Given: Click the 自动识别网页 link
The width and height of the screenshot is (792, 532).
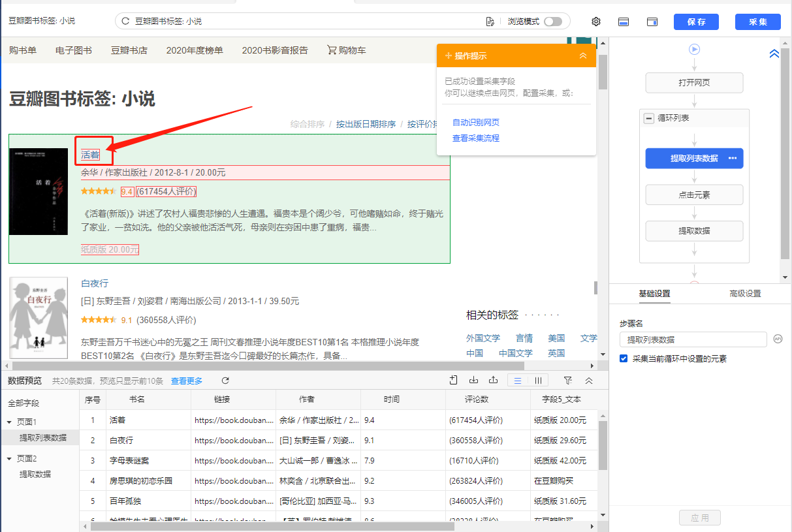Looking at the screenshot, I should tap(476, 123).
